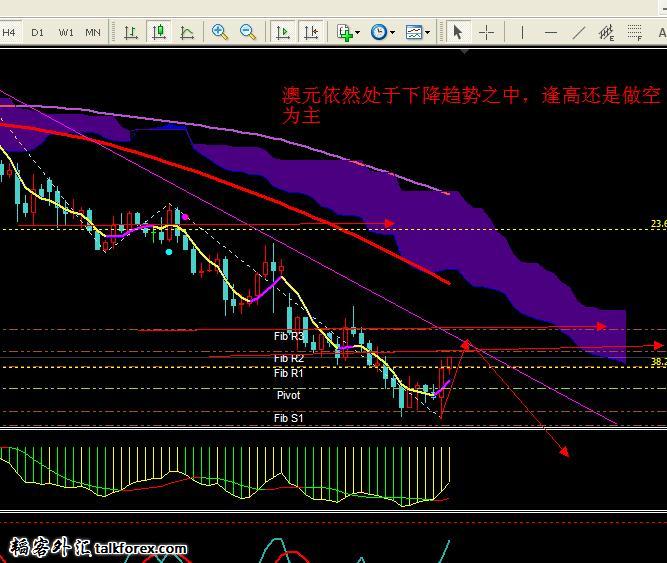Viewport: 667px width, 563px height.
Task: Toggle candlestick chart mode
Action: (159, 32)
